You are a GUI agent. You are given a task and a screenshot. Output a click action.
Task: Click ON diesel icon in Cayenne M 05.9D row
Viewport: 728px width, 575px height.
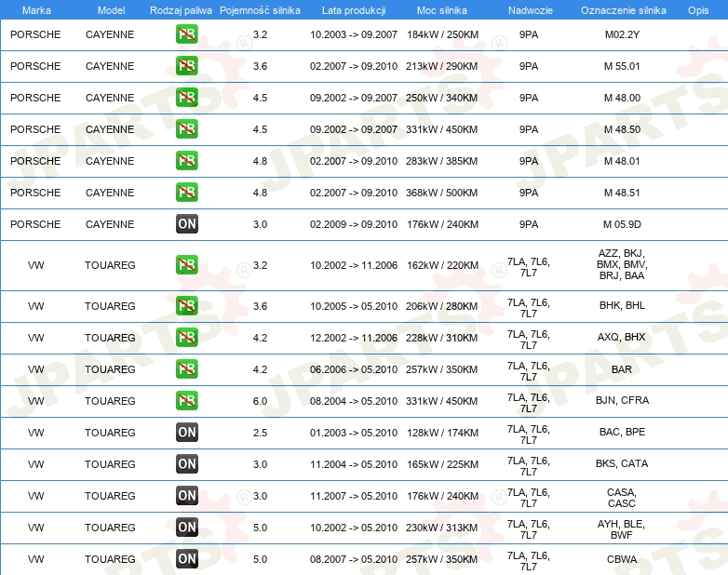pyautogui.click(x=186, y=223)
